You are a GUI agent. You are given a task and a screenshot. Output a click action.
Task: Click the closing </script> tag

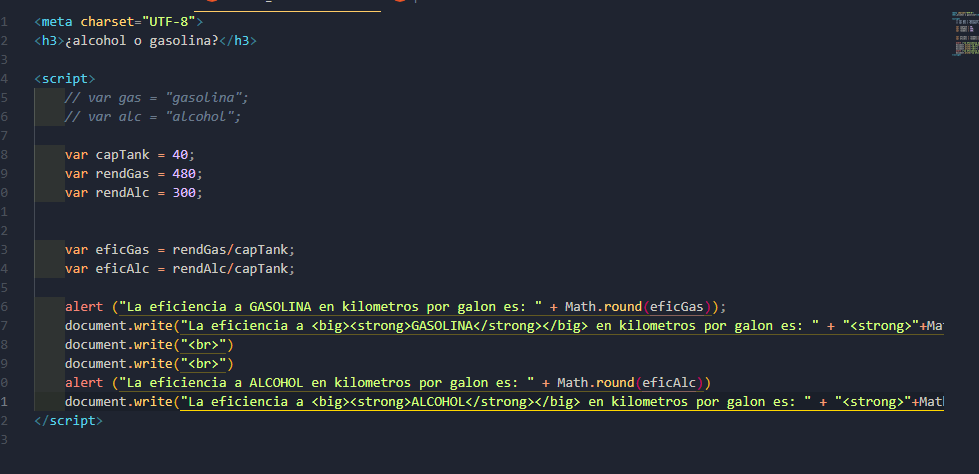tap(69, 420)
